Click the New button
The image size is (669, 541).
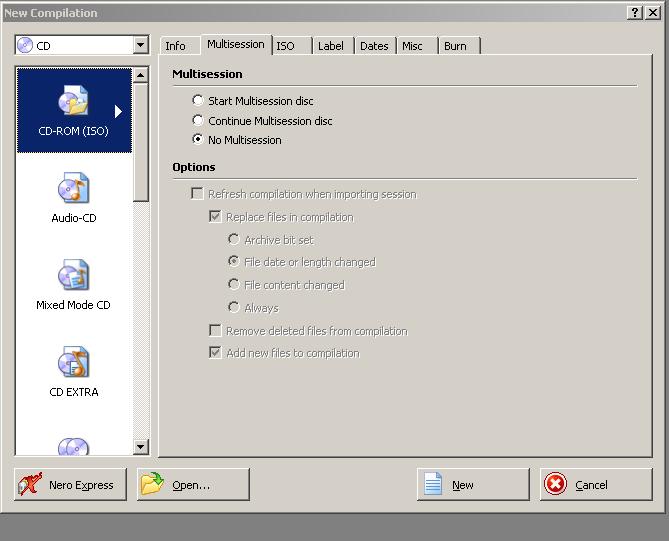pos(472,485)
